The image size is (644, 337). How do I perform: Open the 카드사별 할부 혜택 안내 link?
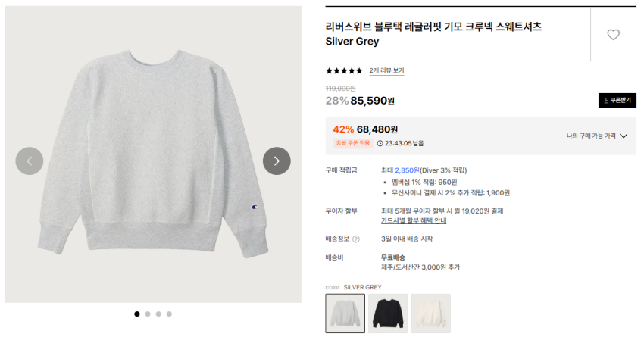pyautogui.click(x=414, y=221)
